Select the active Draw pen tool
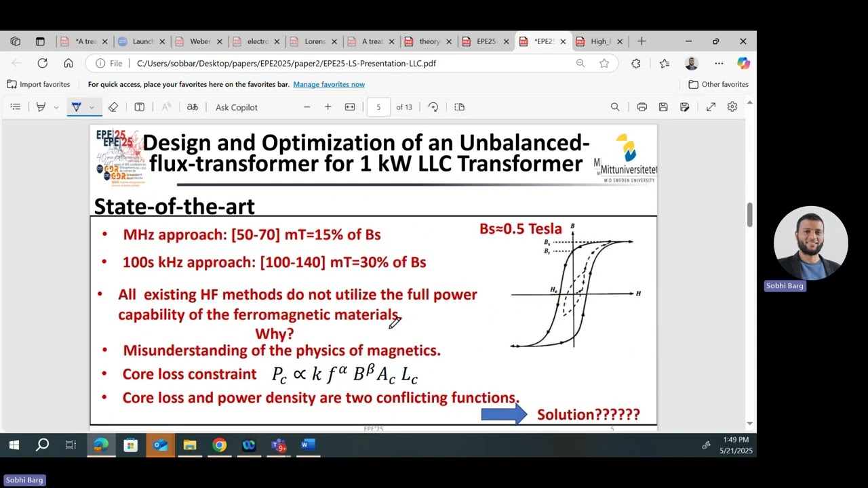868x488 pixels. 76,107
